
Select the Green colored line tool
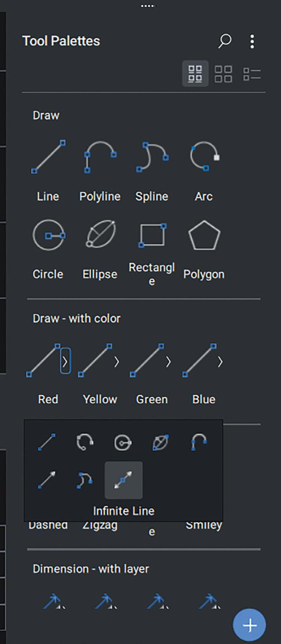click(147, 360)
